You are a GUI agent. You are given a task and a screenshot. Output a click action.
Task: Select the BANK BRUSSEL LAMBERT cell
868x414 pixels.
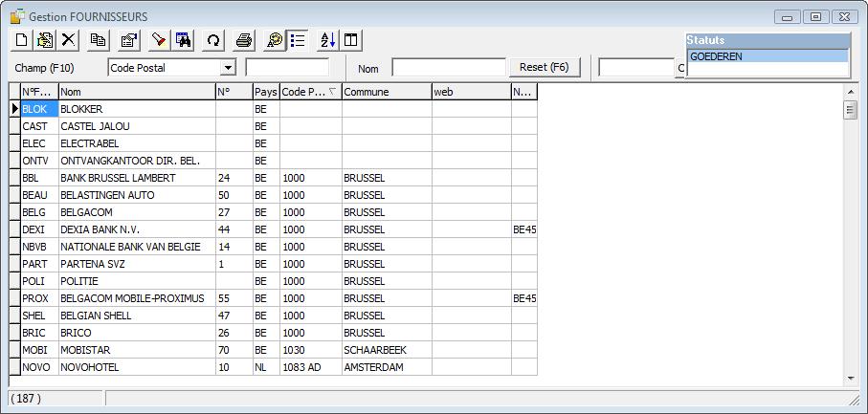137,178
